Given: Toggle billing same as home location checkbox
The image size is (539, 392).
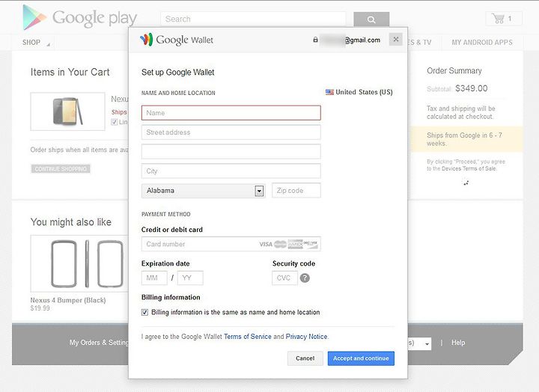Looking at the screenshot, I should pyautogui.click(x=144, y=312).
